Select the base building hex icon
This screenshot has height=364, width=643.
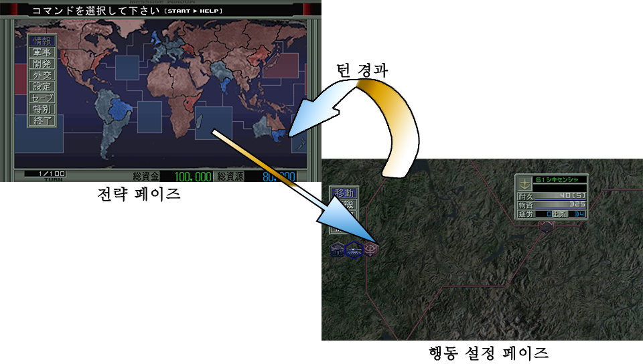pos(337,250)
